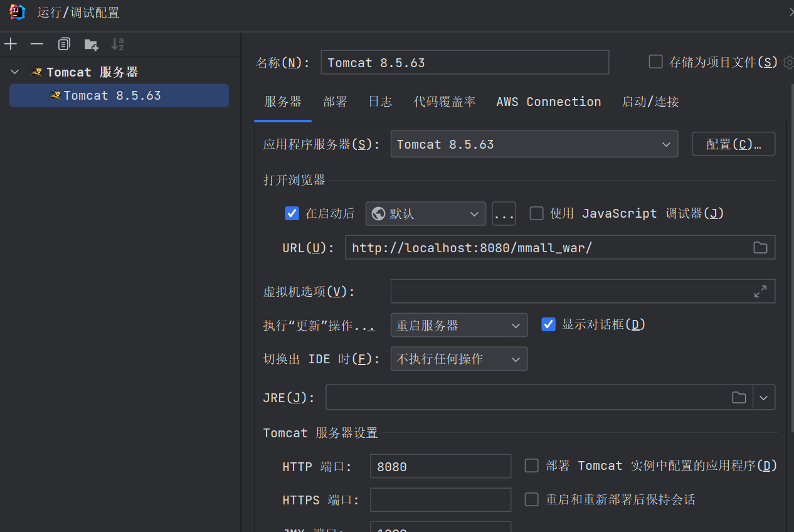Open the 不执行任何操作 dropdown

458,359
